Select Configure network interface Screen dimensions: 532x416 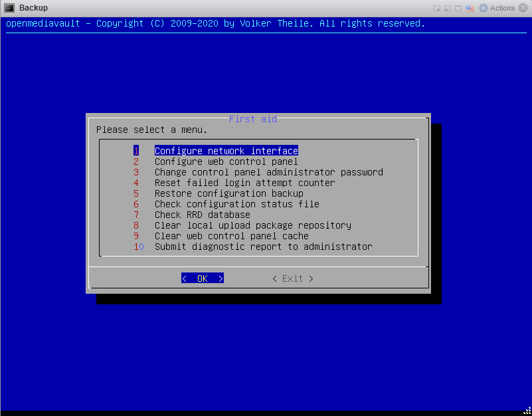[226, 151]
